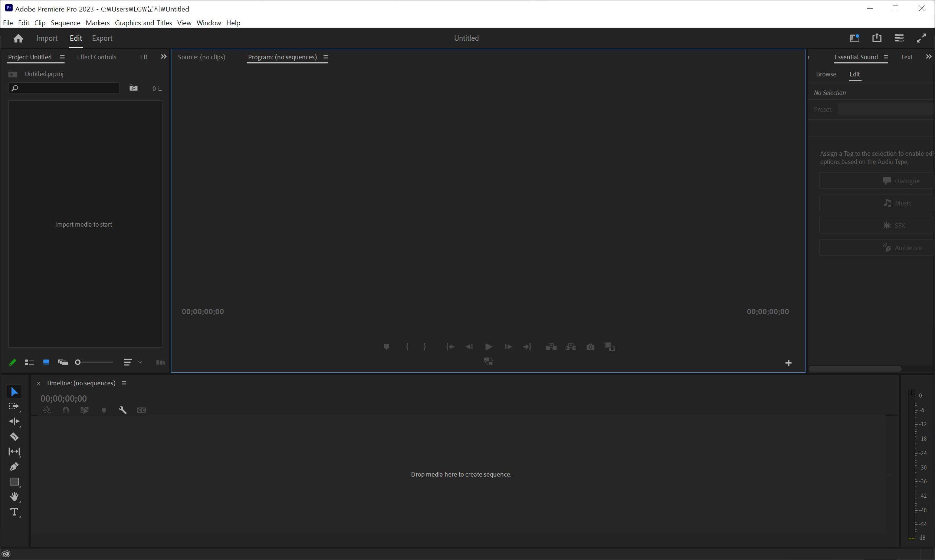This screenshot has width=935, height=560.
Task: Switch project panel to icon view
Action: pos(46,362)
